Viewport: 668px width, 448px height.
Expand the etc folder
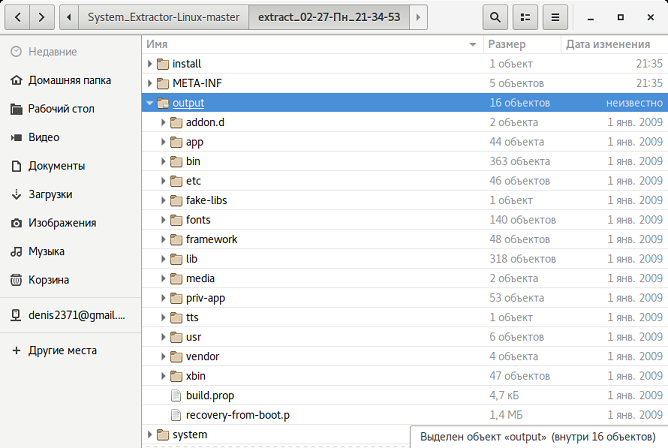coord(163,181)
